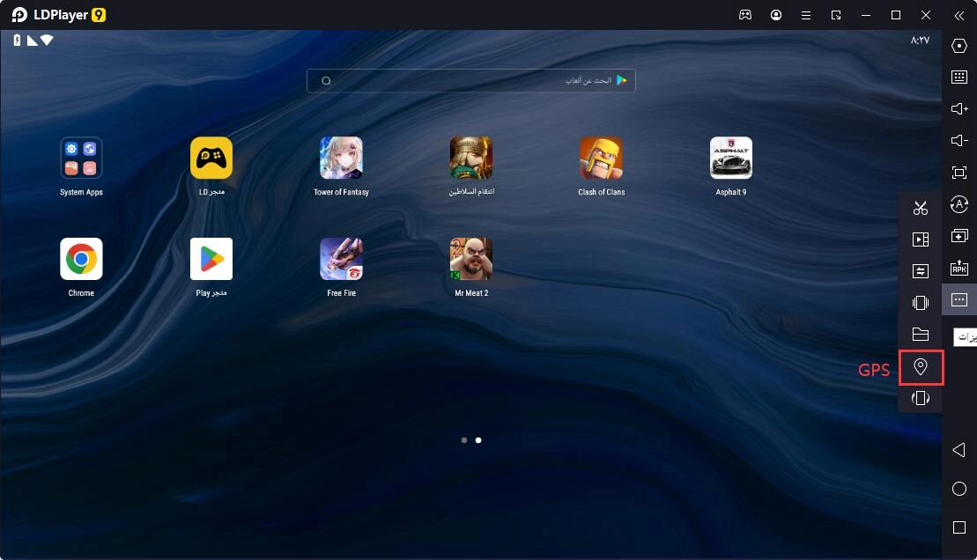Viewport: 977px width, 560px height.
Task: Open the user account icon in the title bar
Action: (x=776, y=15)
